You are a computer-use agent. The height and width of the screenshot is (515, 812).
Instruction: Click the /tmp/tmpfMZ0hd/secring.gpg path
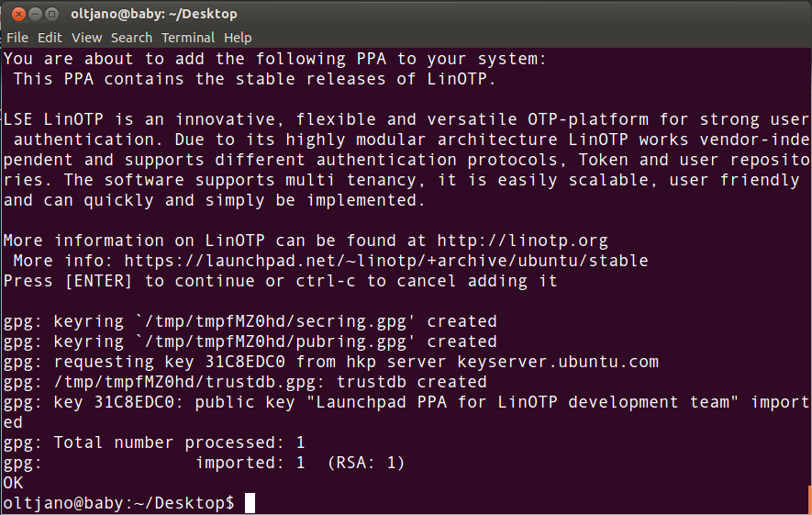[275, 321]
